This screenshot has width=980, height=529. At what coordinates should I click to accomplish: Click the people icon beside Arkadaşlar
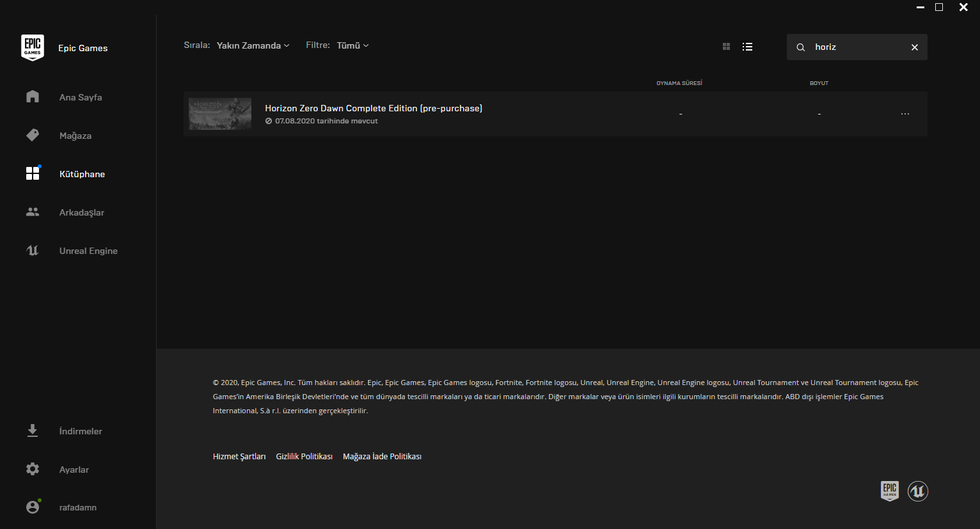pos(33,212)
